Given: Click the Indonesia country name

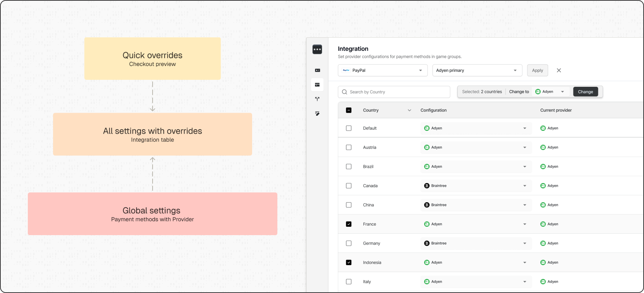Looking at the screenshot, I should pyautogui.click(x=372, y=263).
